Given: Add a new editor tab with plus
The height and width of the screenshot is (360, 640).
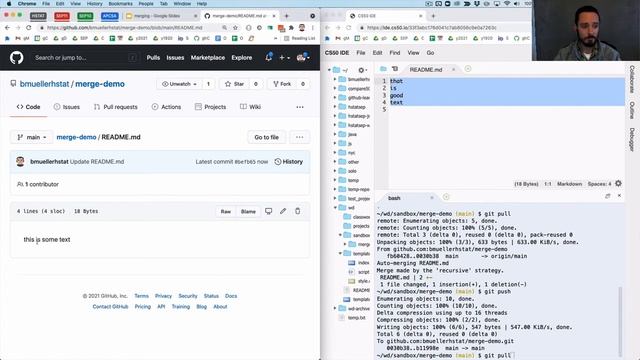Looking at the screenshot, I should pyautogui.click(x=468, y=69).
